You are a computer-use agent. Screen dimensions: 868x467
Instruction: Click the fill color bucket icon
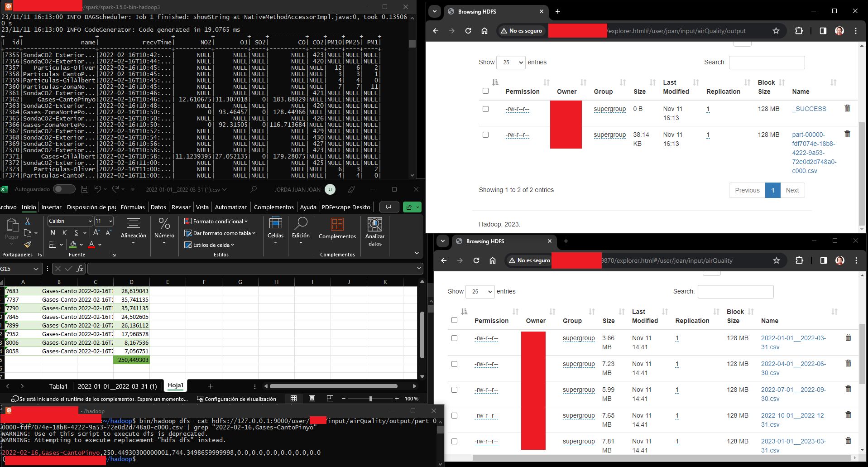pyautogui.click(x=73, y=245)
